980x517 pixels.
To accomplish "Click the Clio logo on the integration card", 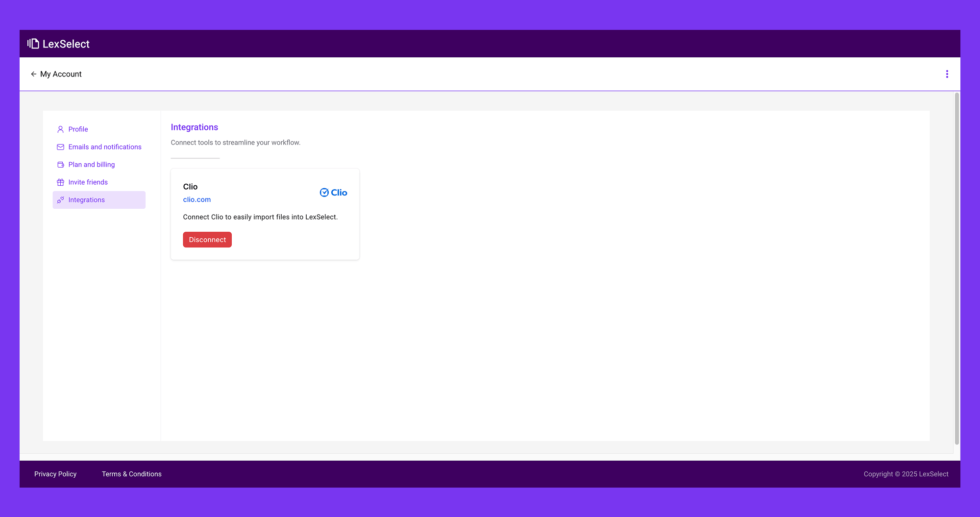I will pyautogui.click(x=333, y=193).
